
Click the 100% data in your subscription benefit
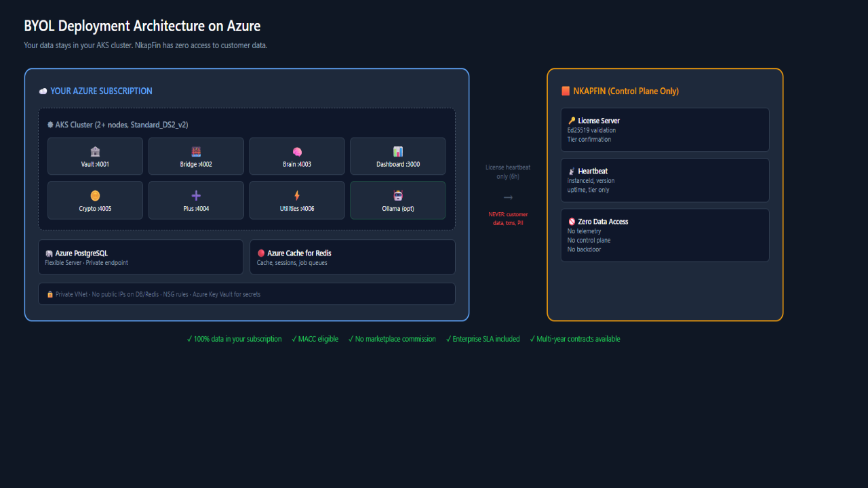point(234,339)
